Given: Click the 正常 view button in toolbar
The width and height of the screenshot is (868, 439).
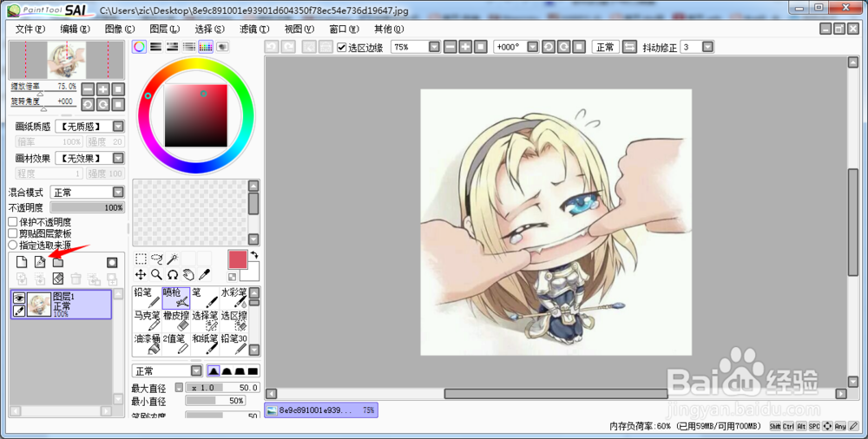Looking at the screenshot, I should (605, 47).
